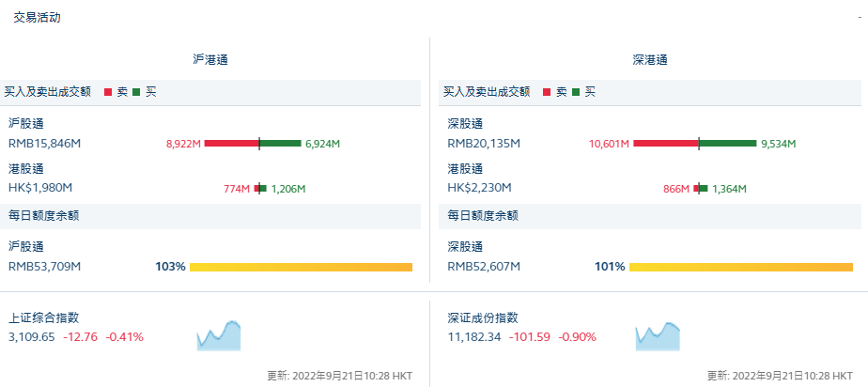868x387 pixels.
Task: Click the 1,364M buy bar for 港股通
Action: [705, 189]
